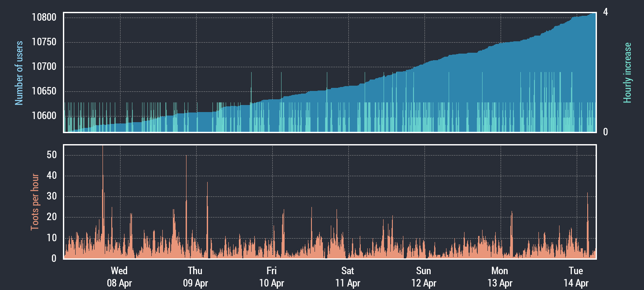The height and width of the screenshot is (290, 644).
Task: Click the 4 tick on hourly increase axis
Action: 605,12
